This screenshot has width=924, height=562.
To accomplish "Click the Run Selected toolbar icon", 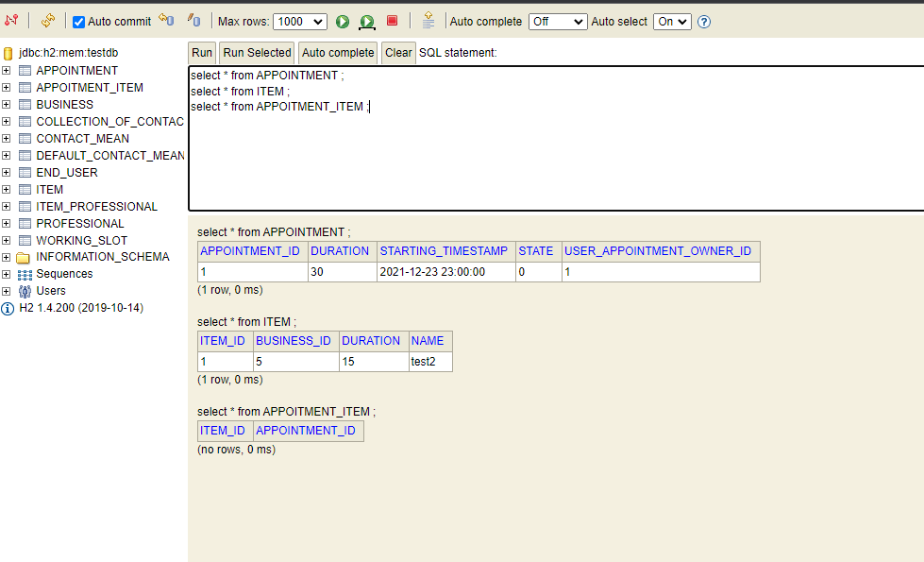I will pos(367,22).
